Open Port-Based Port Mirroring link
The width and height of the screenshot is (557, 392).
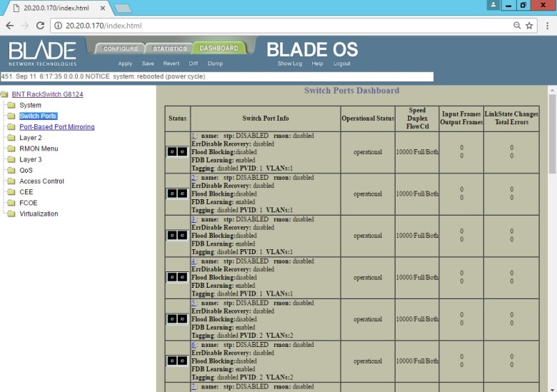pos(56,127)
